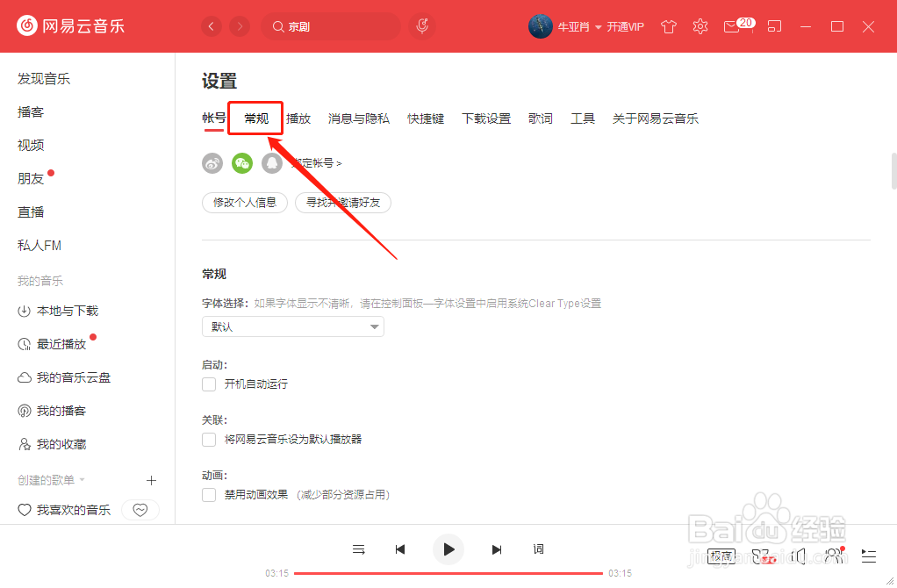
Task: Open the 下载设置 tab
Action: [x=486, y=118]
